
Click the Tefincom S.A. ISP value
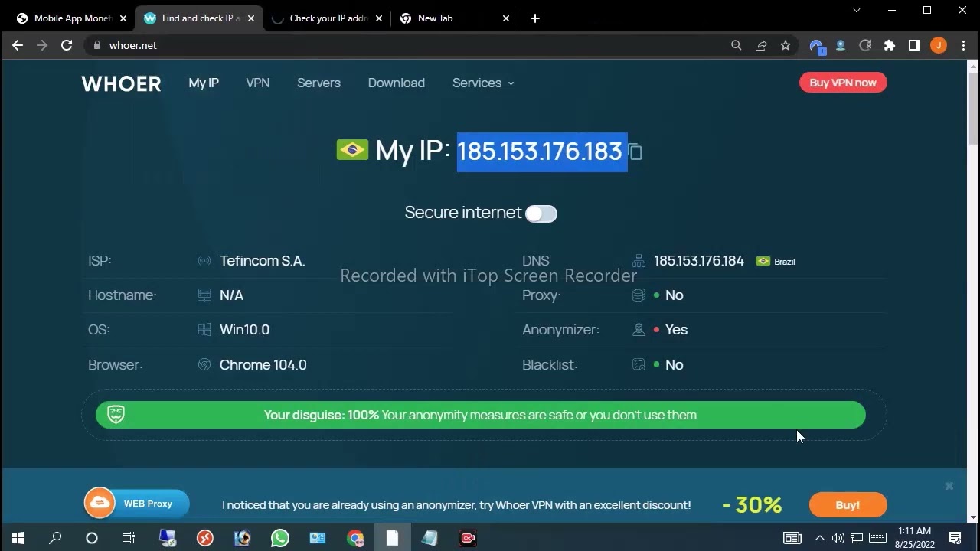coord(263,261)
